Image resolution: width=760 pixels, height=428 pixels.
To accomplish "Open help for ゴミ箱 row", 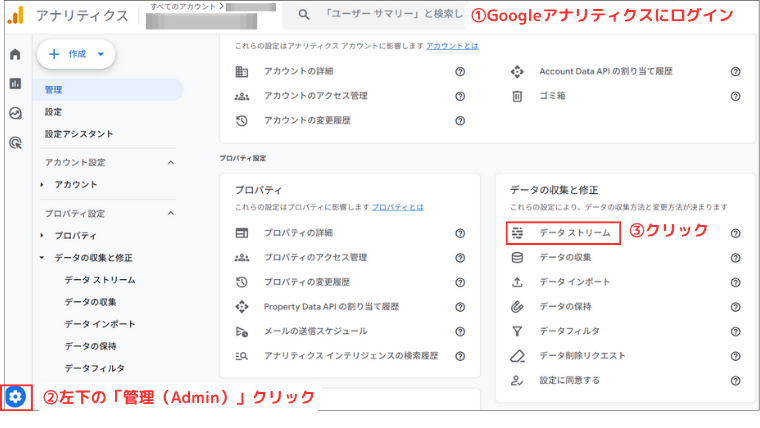I will (735, 96).
